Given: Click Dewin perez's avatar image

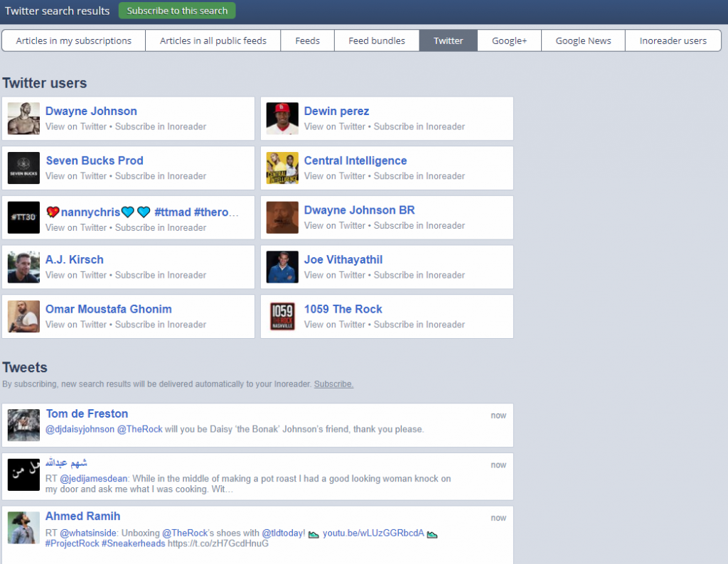Looking at the screenshot, I should point(282,119).
